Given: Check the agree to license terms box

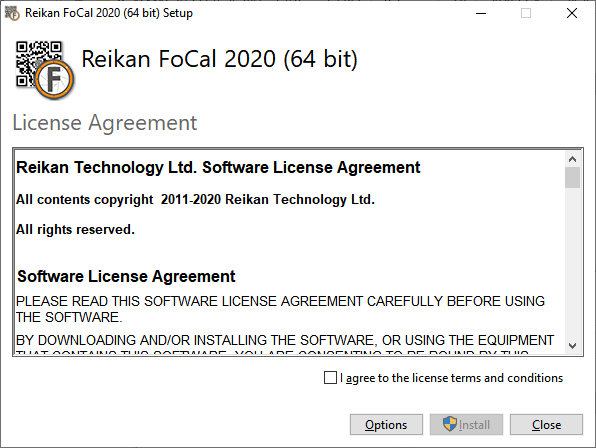Looking at the screenshot, I should pyautogui.click(x=330, y=378).
